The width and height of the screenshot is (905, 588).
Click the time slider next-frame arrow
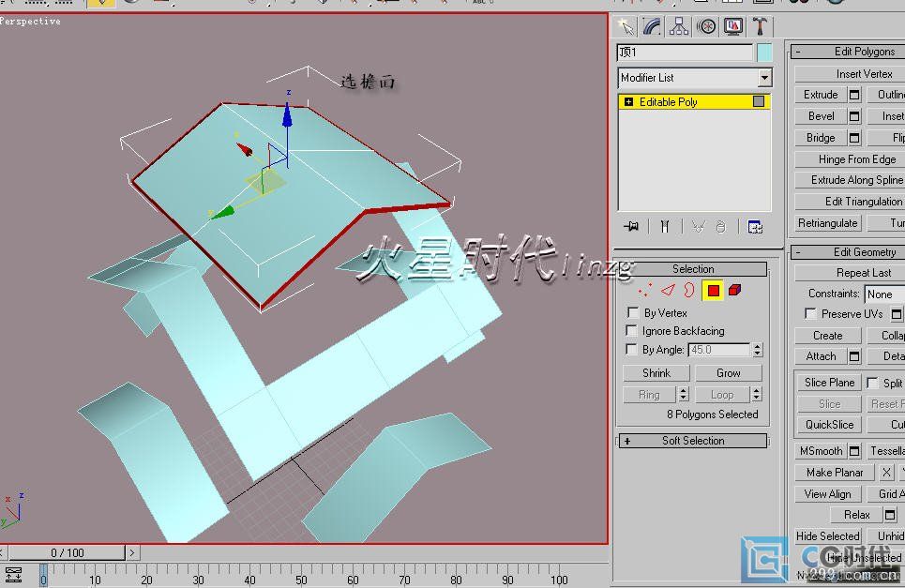click(132, 552)
